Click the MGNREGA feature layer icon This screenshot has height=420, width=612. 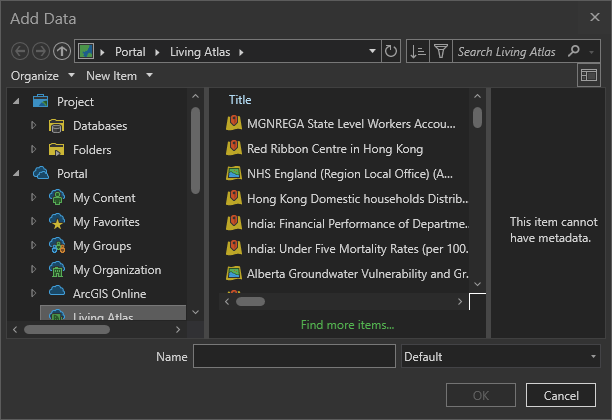pyautogui.click(x=234, y=123)
